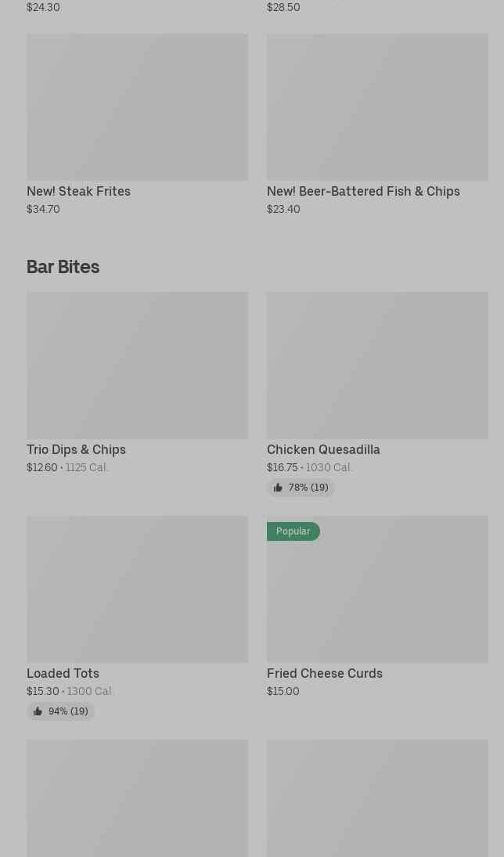Select the Fried Cheese Curds title
Viewport: 504px width, 857px height.
325,673
